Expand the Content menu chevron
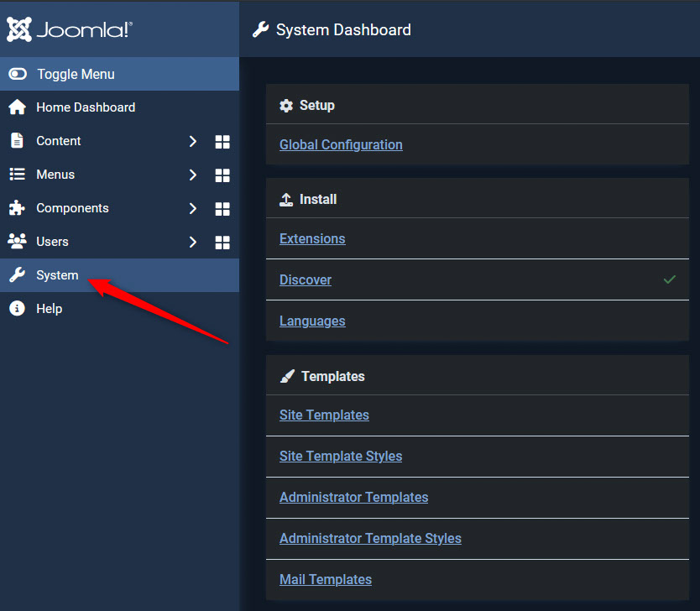 coord(192,141)
